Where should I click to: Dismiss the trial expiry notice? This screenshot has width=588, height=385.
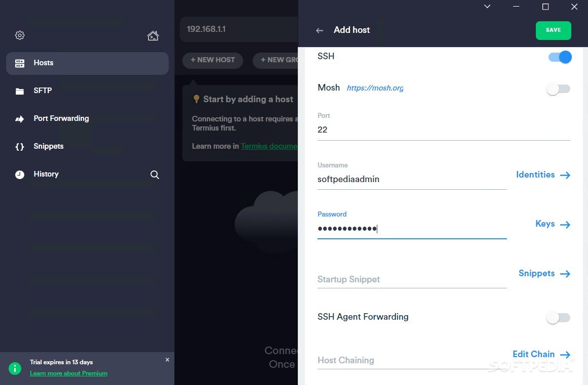tap(167, 360)
